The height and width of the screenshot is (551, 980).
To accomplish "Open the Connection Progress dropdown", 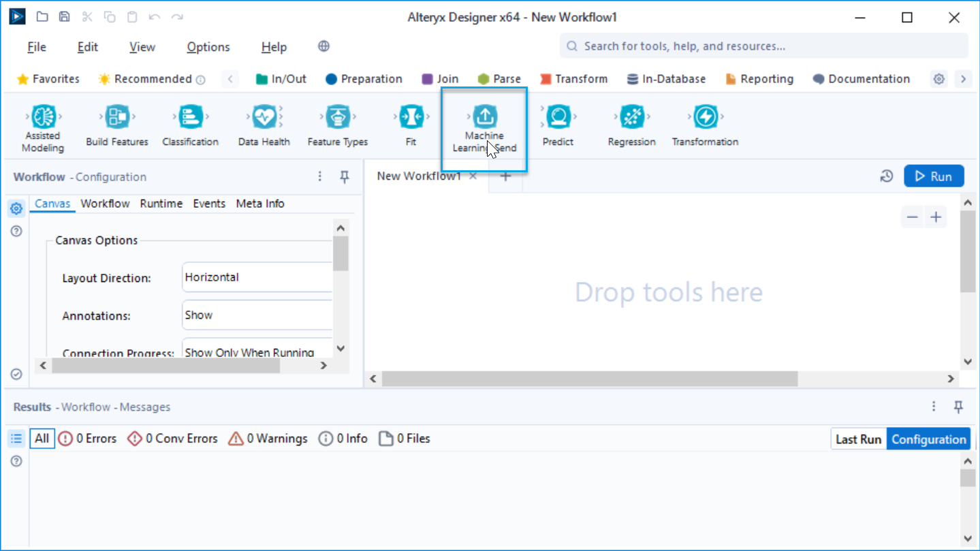I will click(257, 351).
